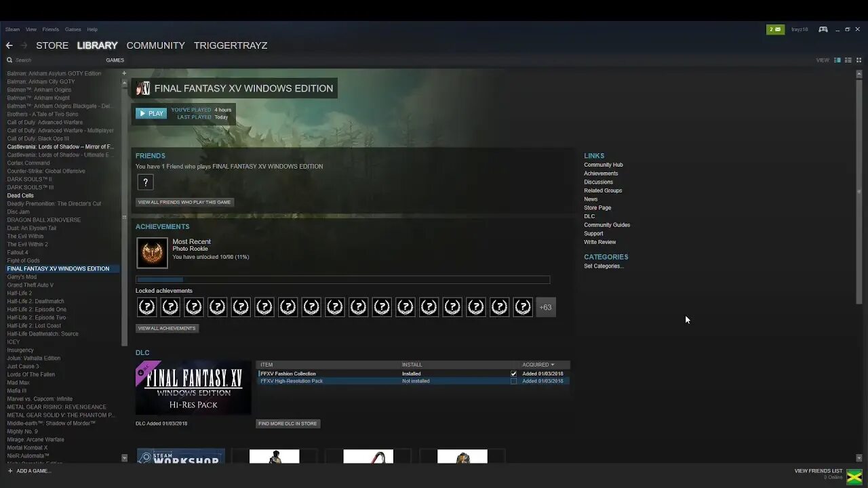Launch Big Picture mode controller icon
868x488 pixels.
click(x=823, y=29)
